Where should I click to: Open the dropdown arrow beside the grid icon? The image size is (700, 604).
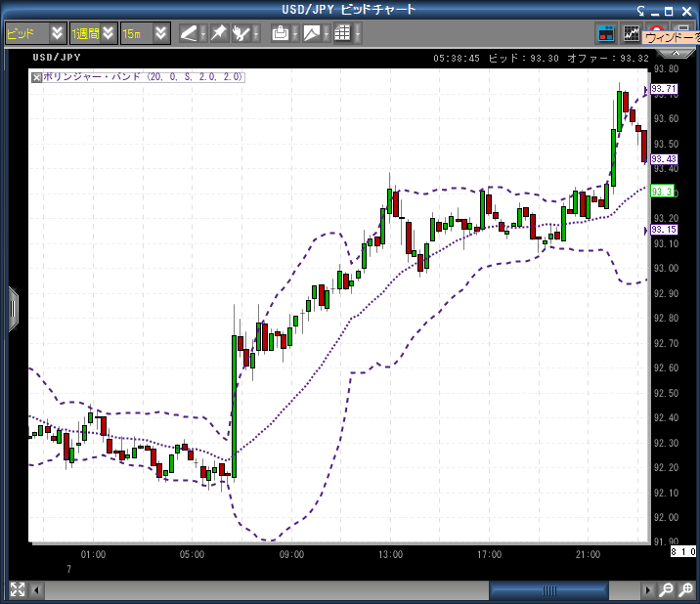pos(357,33)
